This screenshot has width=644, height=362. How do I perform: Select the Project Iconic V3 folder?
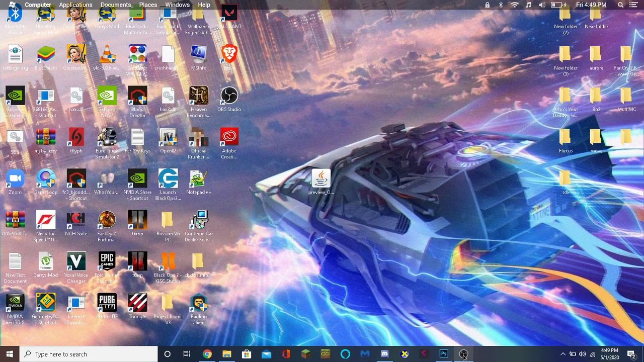pos(168,303)
